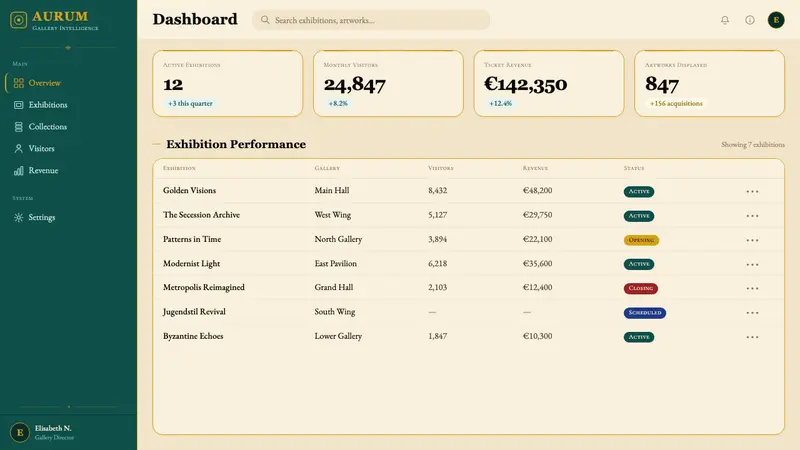
Task: Click the Settings gear icon
Action: click(x=18, y=217)
